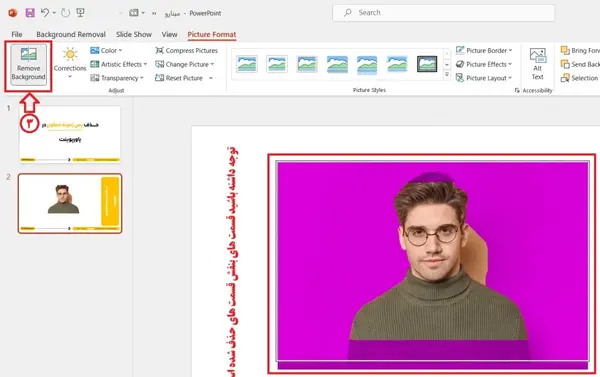The width and height of the screenshot is (600, 377).
Task: Open the Slide Show tab
Action: tap(134, 34)
